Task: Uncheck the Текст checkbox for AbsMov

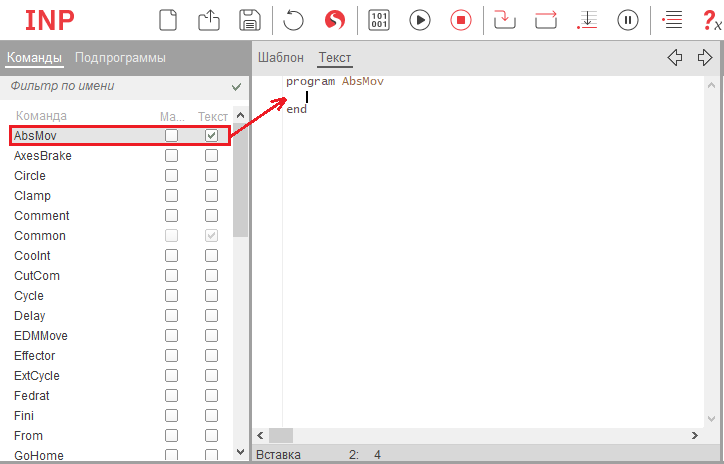Action: (211, 136)
